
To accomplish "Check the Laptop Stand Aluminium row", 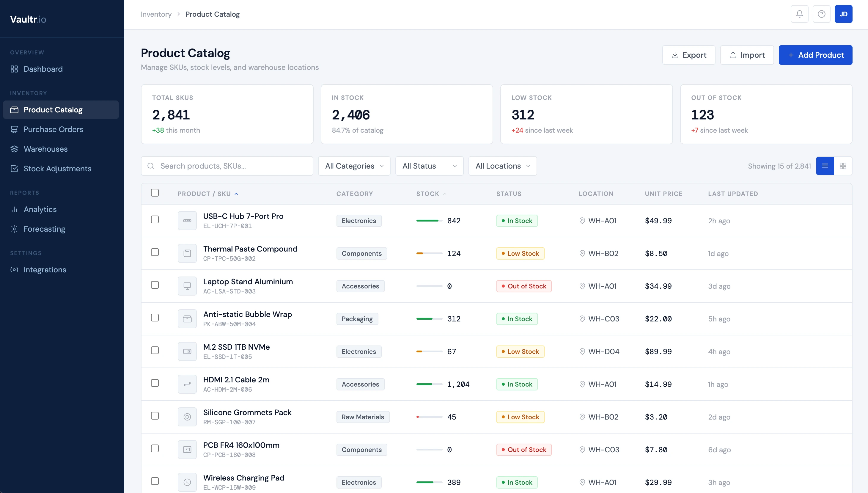I will (155, 285).
